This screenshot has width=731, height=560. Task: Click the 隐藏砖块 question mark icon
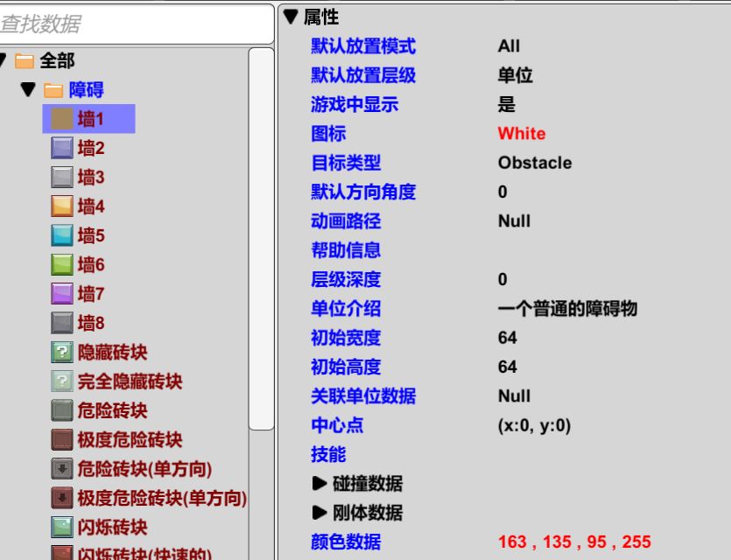pyautogui.click(x=61, y=352)
